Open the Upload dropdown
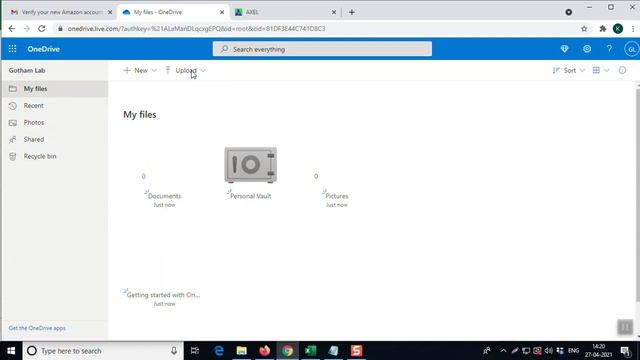The height and width of the screenshot is (360, 640). 185,70
